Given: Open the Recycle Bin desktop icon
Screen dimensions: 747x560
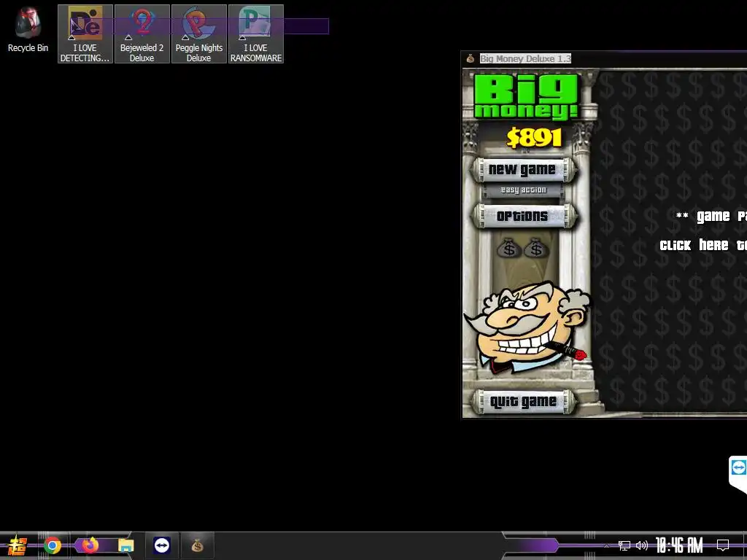Looking at the screenshot, I should tap(28, 30).
